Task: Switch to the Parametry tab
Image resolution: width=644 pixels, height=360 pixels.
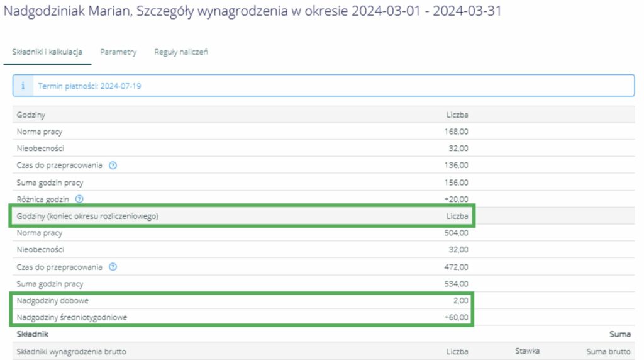Action: (118, 52)
